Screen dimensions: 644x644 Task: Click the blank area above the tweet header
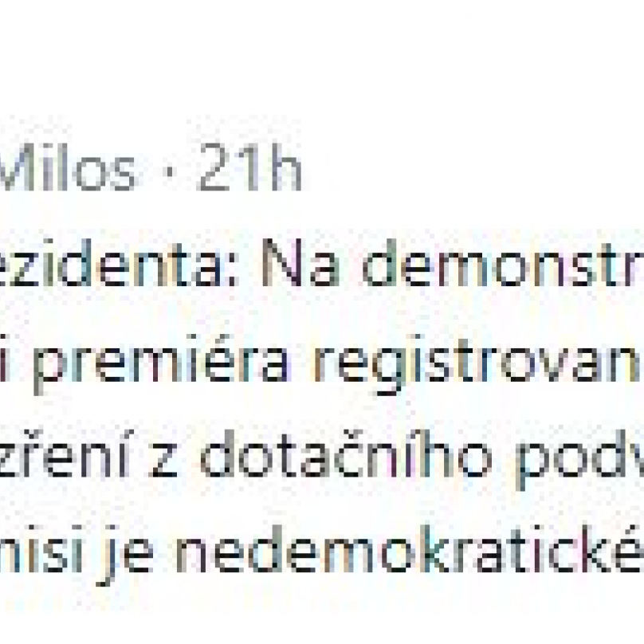tap(319, 64)
